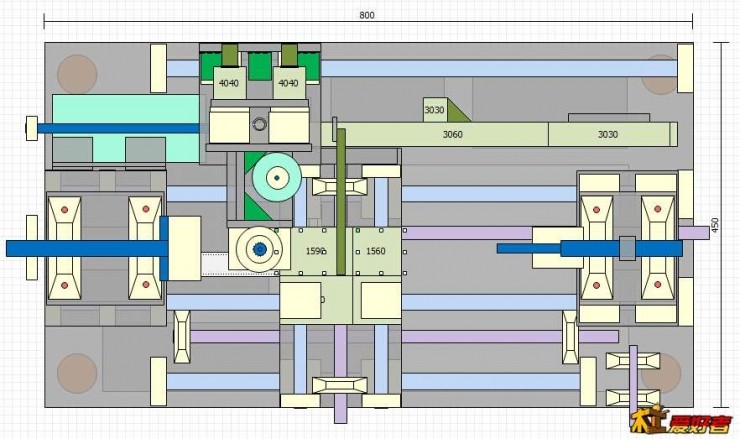
Task: Select the tall olive green vertical bar
Action: 341,202
